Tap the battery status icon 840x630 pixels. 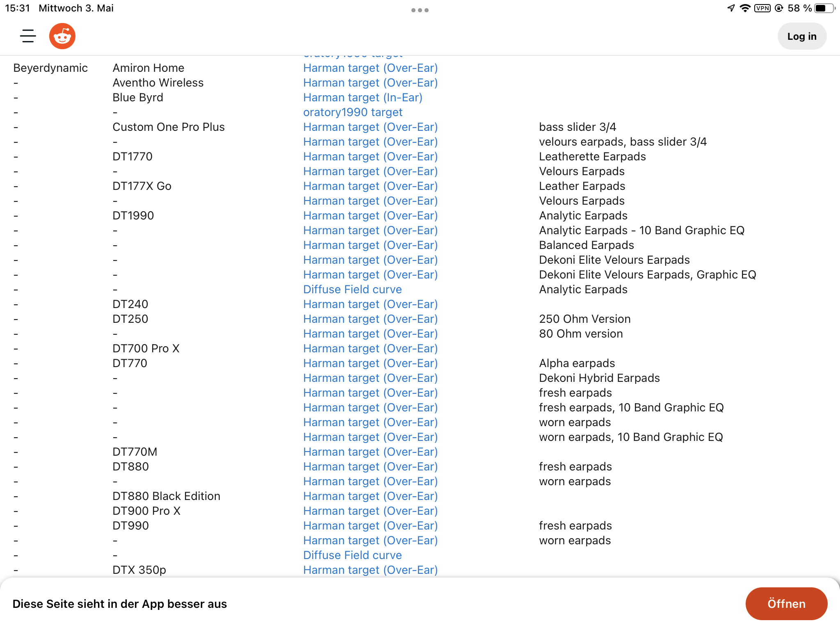click(x=824, y=8)
